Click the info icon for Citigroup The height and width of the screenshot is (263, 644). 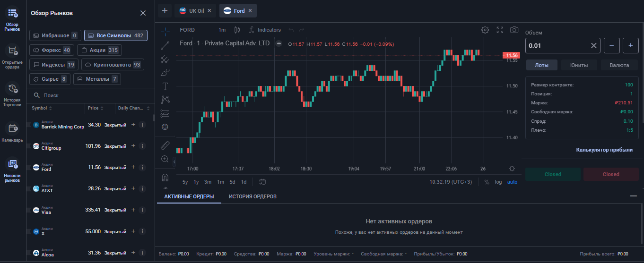pos(142,146)
